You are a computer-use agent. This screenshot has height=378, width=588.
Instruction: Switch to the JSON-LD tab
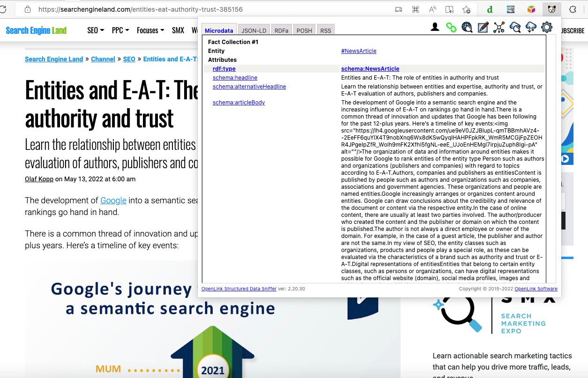(253, 30)
